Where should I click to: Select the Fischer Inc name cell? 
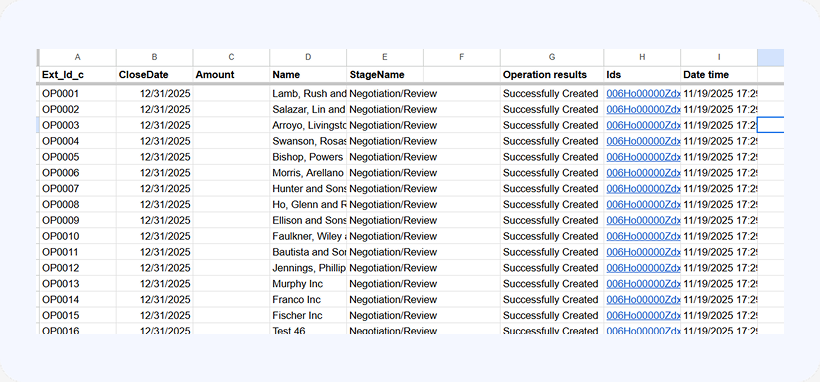coord(308,316)
